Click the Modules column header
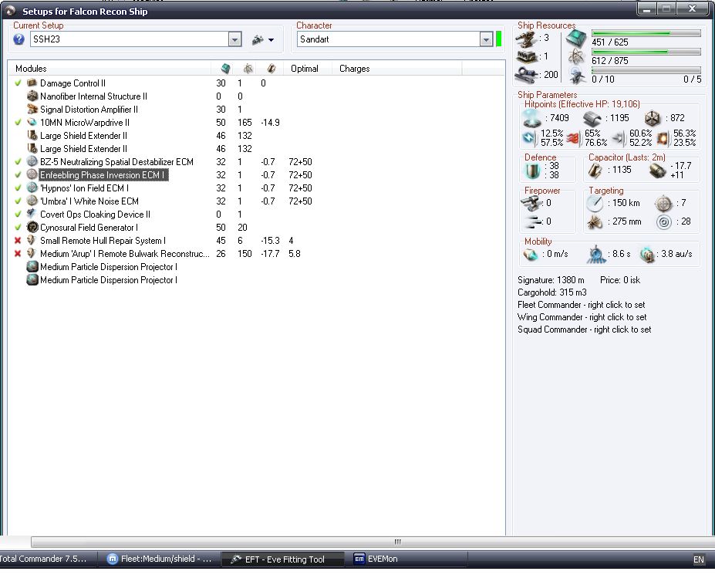This screenshot has height=588, width=715. (x=110, y=69)
